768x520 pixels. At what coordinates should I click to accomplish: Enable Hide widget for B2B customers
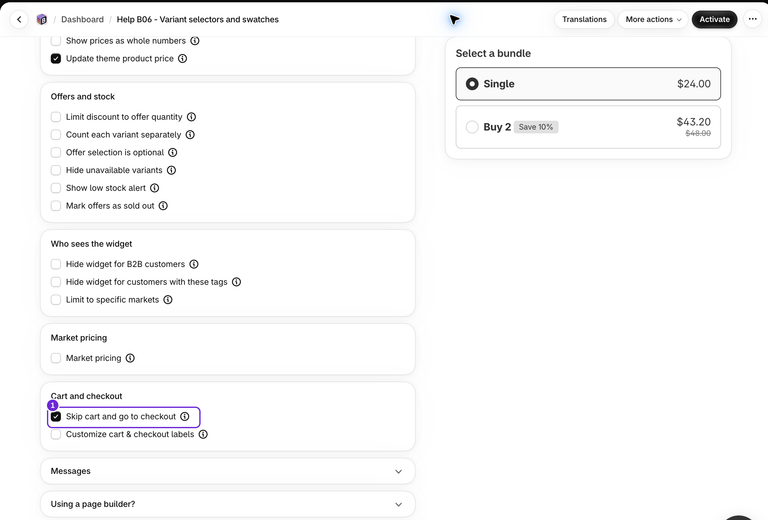pos(56,264)
